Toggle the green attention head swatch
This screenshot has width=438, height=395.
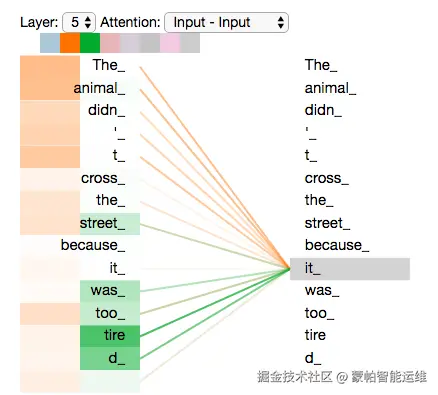[x=90, y=43]
